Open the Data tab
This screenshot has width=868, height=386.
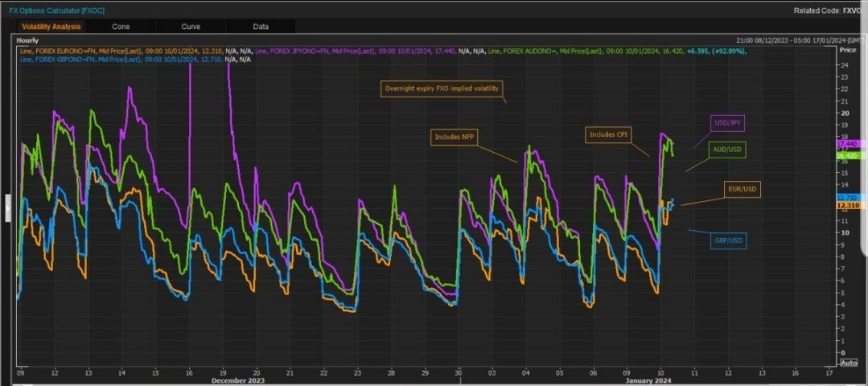coord(261,27)
